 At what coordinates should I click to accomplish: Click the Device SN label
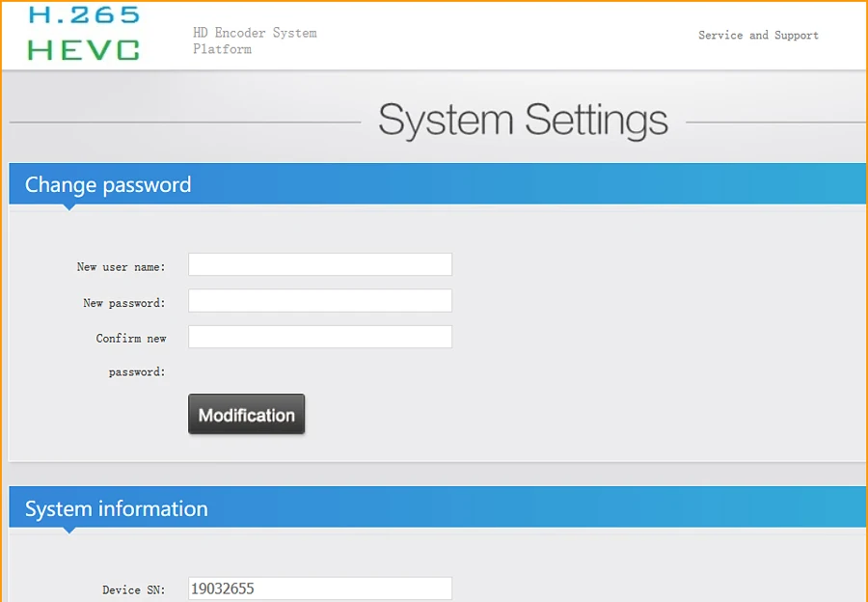click(134, 589)
